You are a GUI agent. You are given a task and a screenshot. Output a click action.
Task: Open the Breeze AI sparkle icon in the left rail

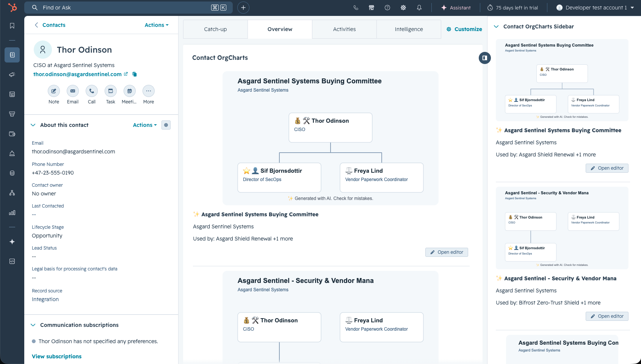(12, 242)
